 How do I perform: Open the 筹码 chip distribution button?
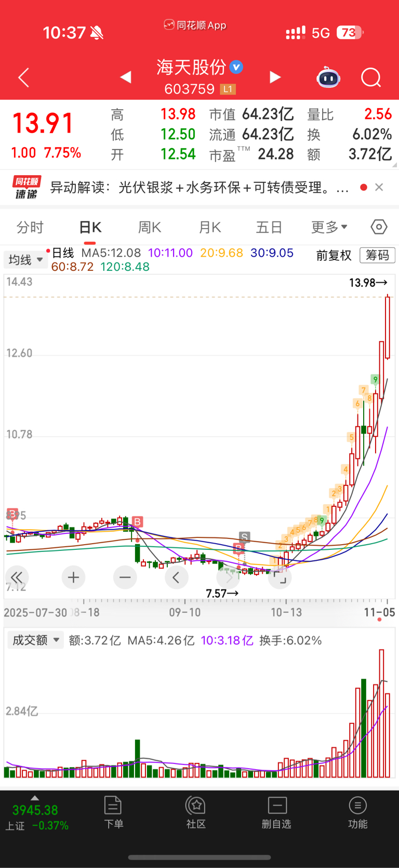tap(377, 255)
